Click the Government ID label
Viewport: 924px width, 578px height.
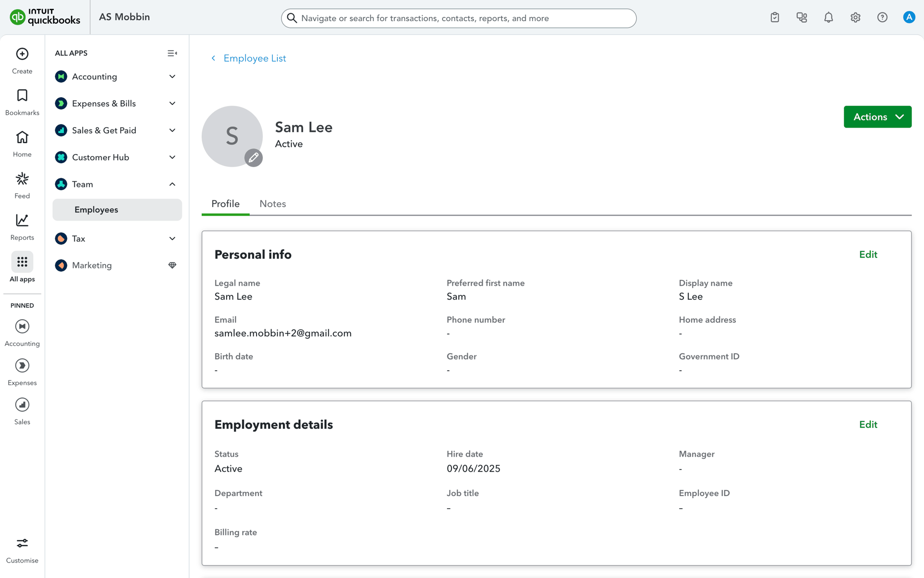pos(709,356)
